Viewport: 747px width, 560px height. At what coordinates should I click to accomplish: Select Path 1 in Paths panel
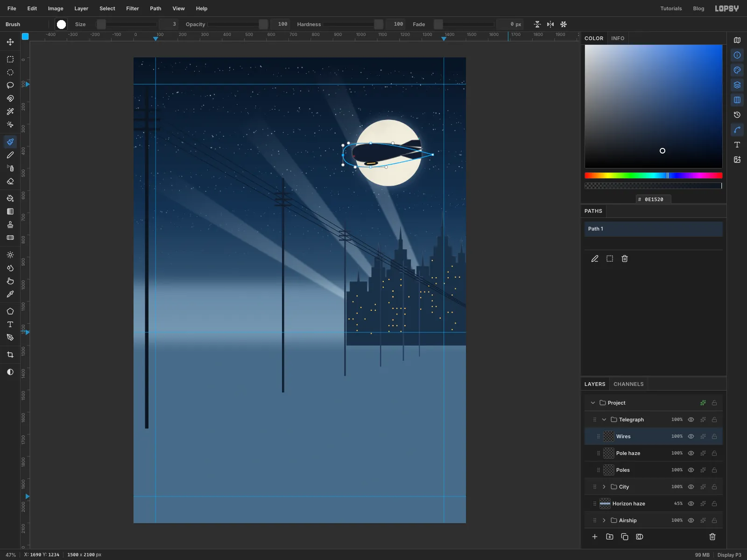coord(654,229)
